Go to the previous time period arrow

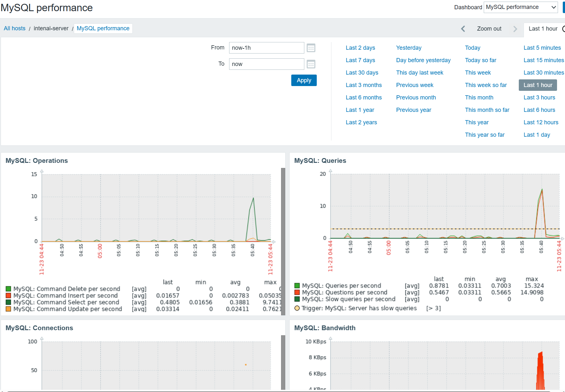pos(463,29)
